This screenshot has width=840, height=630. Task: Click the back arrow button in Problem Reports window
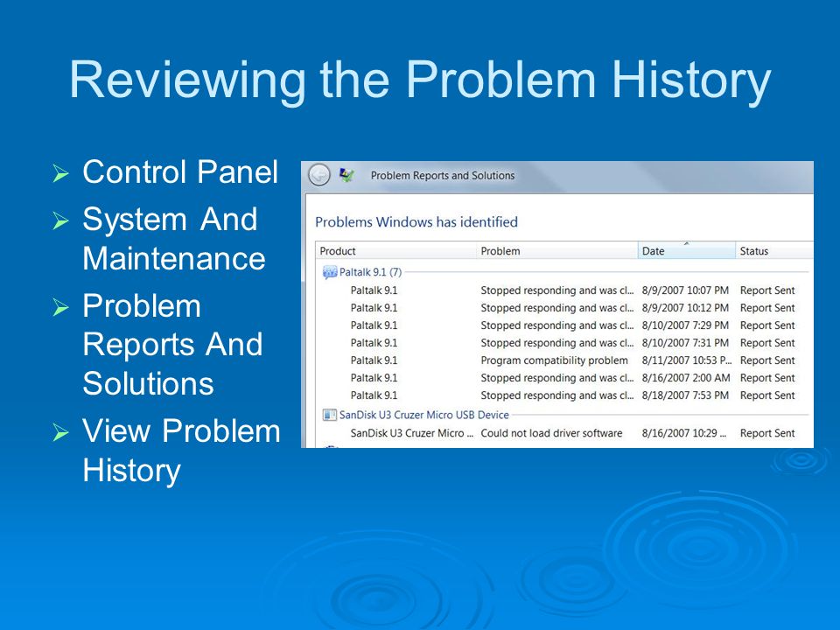tap(319, 175)
